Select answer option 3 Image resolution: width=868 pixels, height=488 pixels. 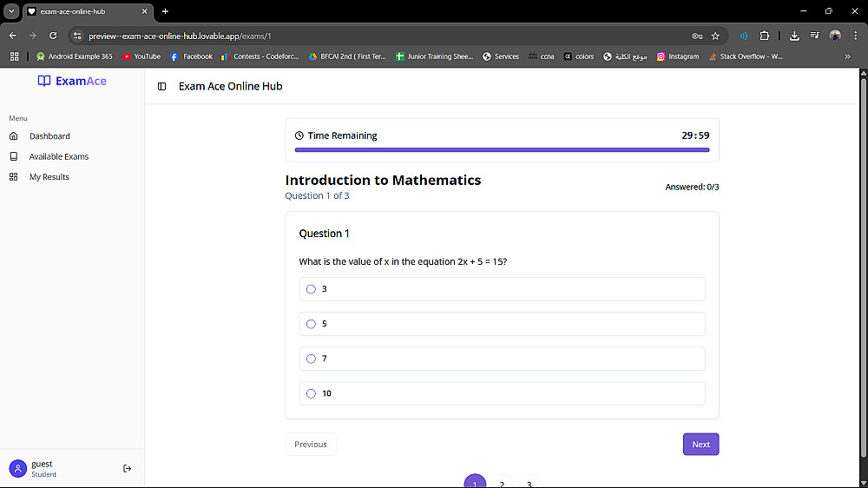[311, 289]
